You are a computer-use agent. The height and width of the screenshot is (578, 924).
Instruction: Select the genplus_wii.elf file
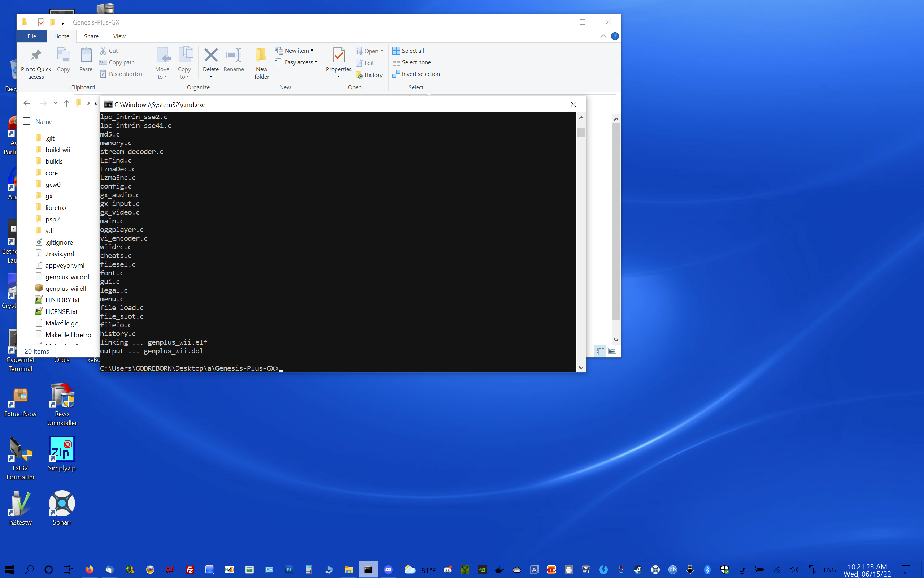point(66,289)
